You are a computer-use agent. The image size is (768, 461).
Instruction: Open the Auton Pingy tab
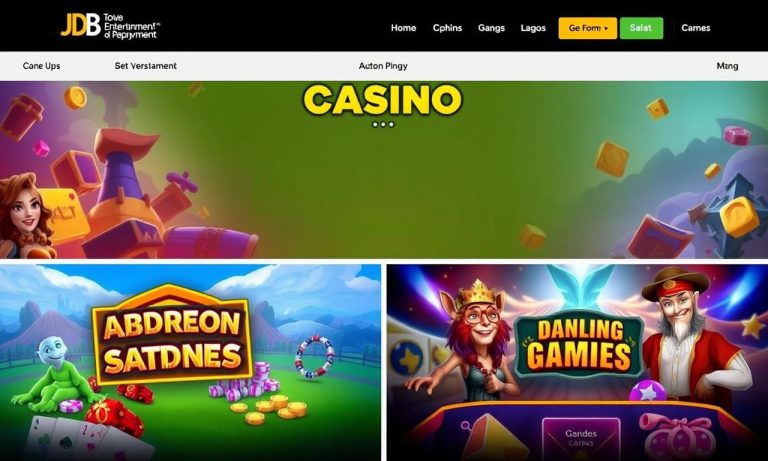383,66
